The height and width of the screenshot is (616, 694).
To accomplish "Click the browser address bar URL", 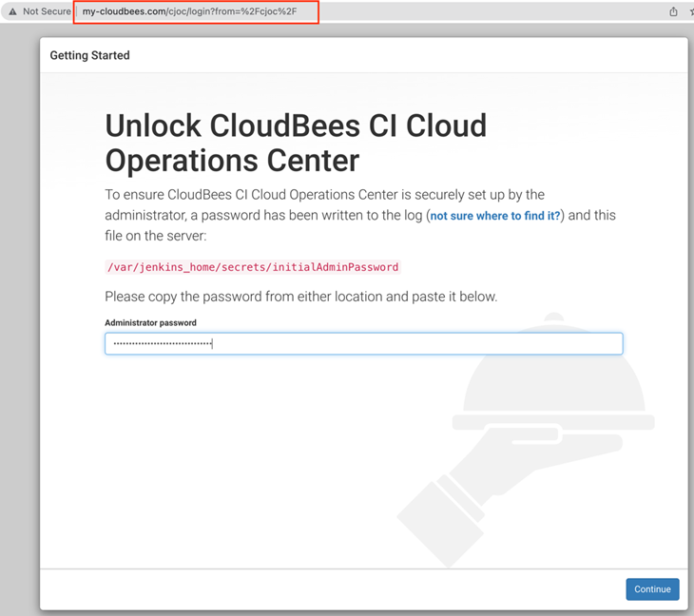I will pos(189,11).
